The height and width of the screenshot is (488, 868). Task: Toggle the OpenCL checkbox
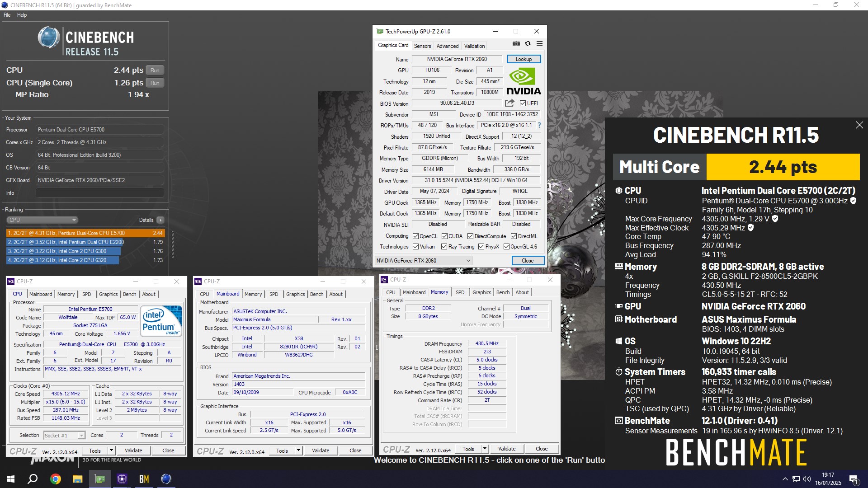click(x=415, y=236)
